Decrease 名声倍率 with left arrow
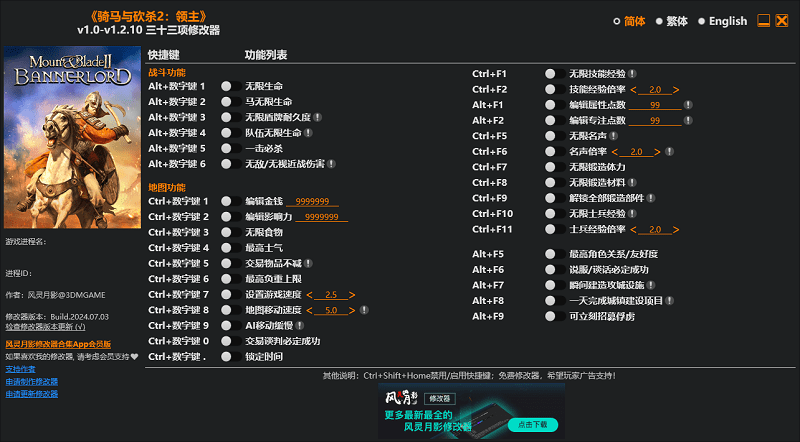The image size is (800, 442). (x=614, y=152)
